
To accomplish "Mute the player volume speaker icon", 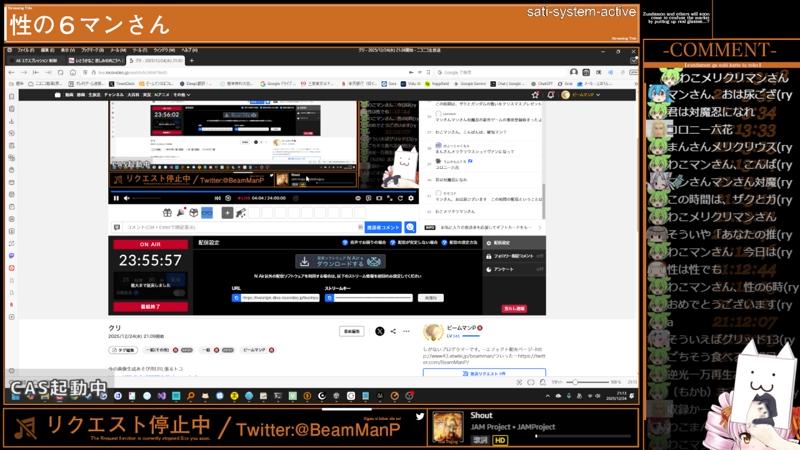I will pos(127,198).
